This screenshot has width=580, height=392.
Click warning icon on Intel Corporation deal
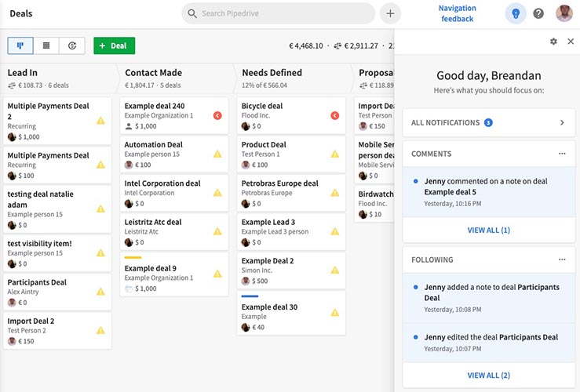pyautogui.click(x=217, y=193)
